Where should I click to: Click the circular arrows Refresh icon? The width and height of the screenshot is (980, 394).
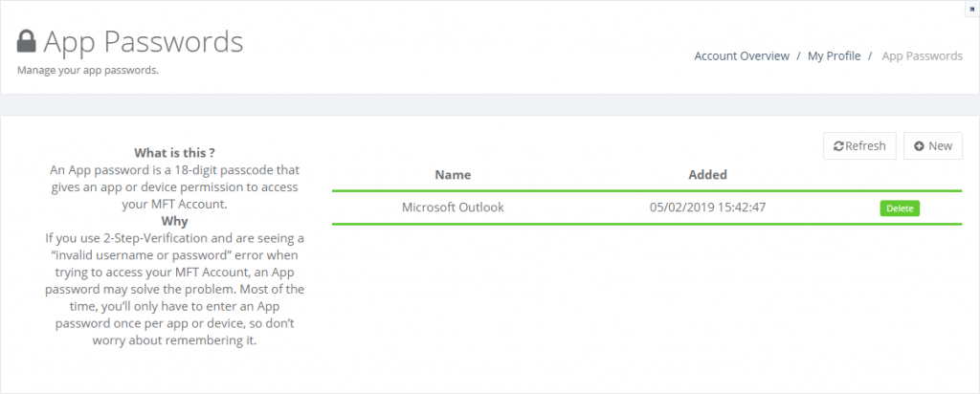[x=839, y=146]
